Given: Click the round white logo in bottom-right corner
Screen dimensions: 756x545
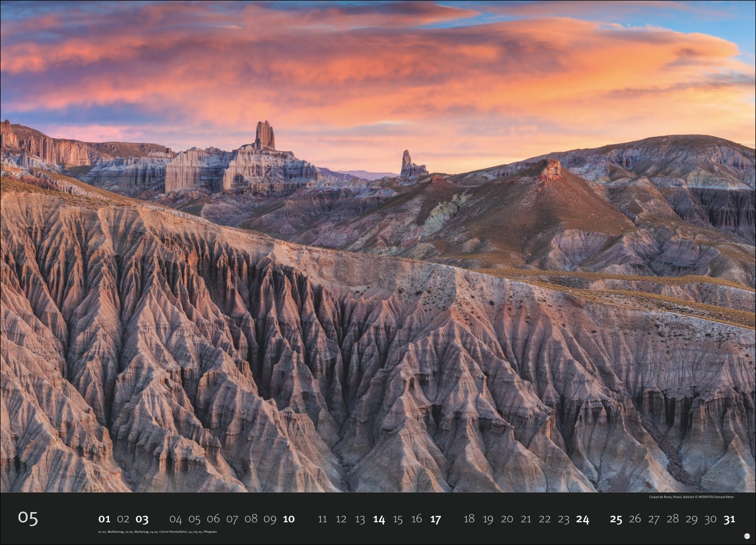Looking at the screenshot, I should click(746, 537).
